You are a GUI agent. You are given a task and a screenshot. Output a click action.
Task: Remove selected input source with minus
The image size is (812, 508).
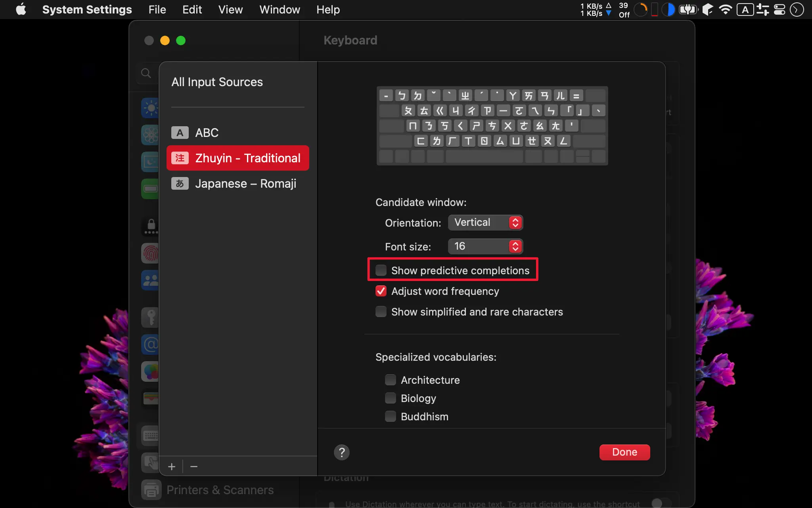(x=194, y=467)
